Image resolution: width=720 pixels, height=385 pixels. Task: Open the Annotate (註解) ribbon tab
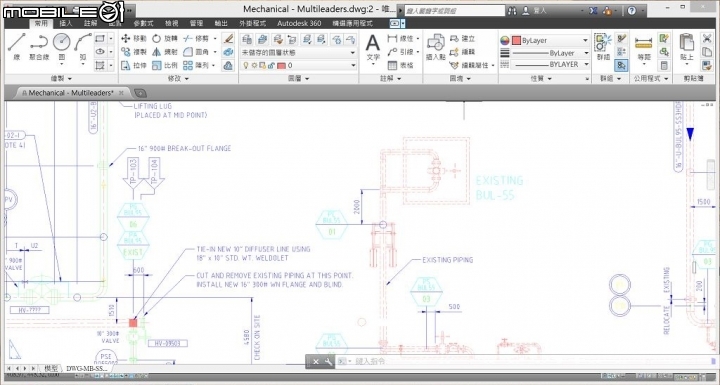click(x=91, y=23)
